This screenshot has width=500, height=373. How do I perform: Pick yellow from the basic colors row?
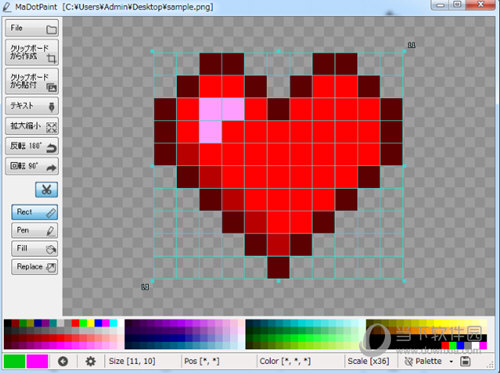click(x=90, y=323)
